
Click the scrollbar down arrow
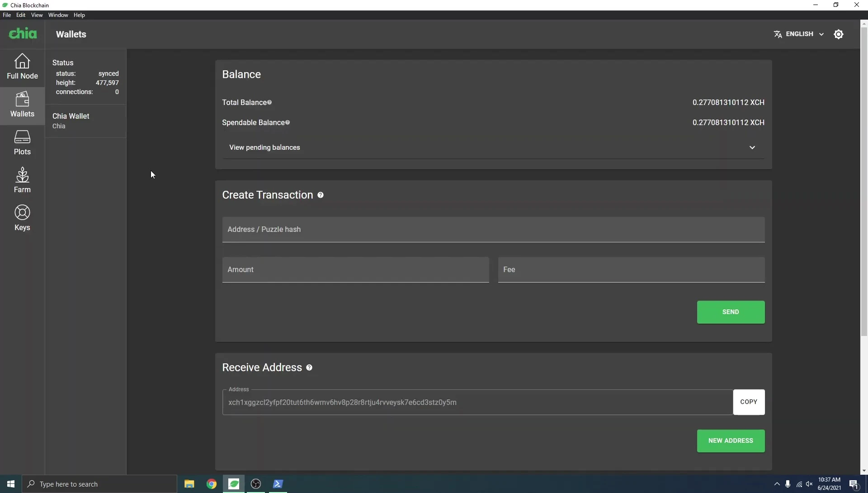click(x=864, y=471)
